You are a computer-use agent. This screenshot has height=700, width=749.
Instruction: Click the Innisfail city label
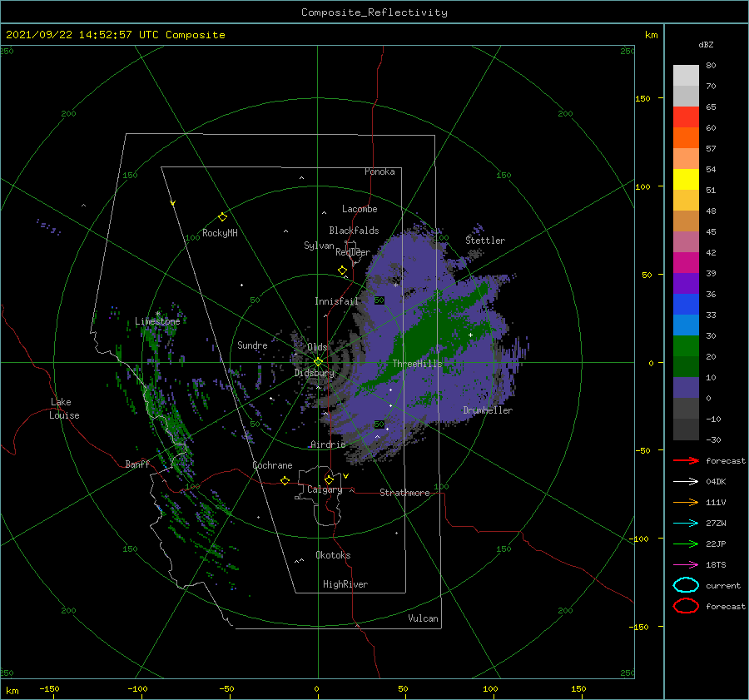point(336,301)
